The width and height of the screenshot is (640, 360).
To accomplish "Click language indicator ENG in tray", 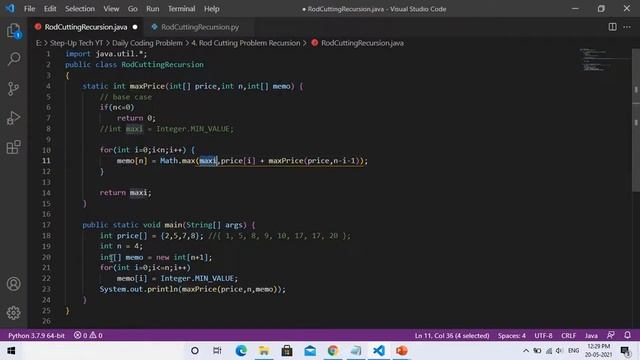I will point(573,351).
